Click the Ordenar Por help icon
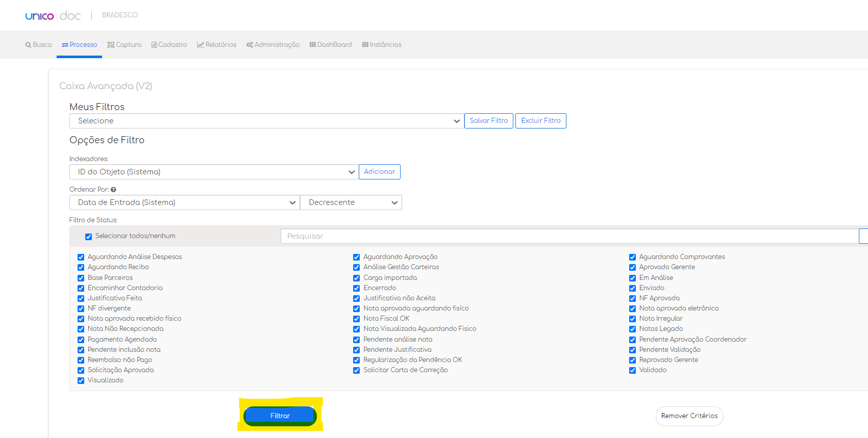Image resolution: width=868 pixels, height=438 pixels. (113, 190)
